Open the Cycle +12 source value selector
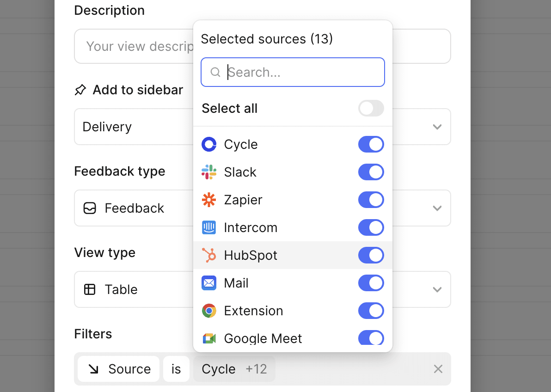The width and height of the screenshot is (551, 392). (x=234, y=369)
